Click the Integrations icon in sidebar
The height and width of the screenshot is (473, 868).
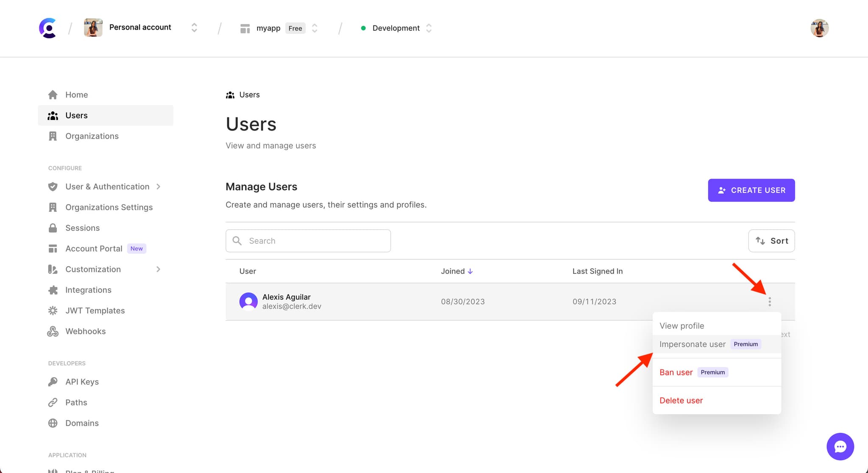53,290
